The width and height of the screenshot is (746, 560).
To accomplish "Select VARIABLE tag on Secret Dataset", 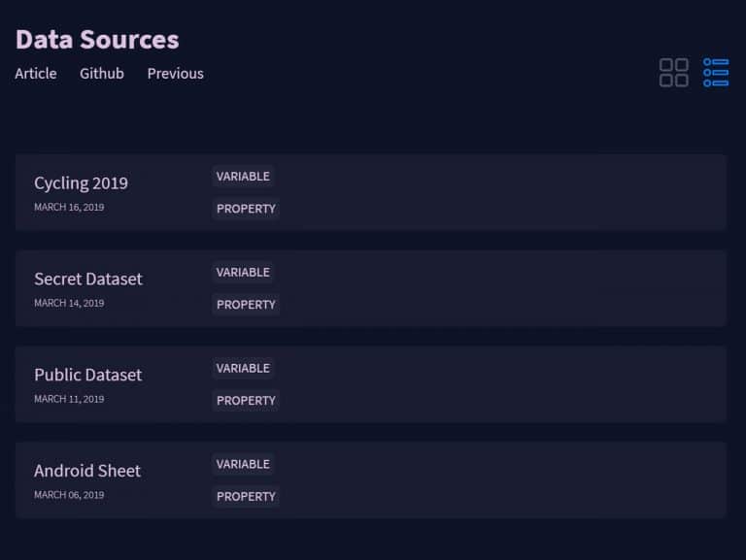I will click(x=243, y=273).
